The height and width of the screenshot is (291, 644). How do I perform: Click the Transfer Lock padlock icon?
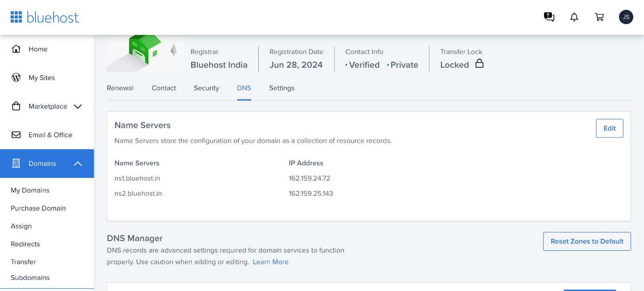point(479,64)
